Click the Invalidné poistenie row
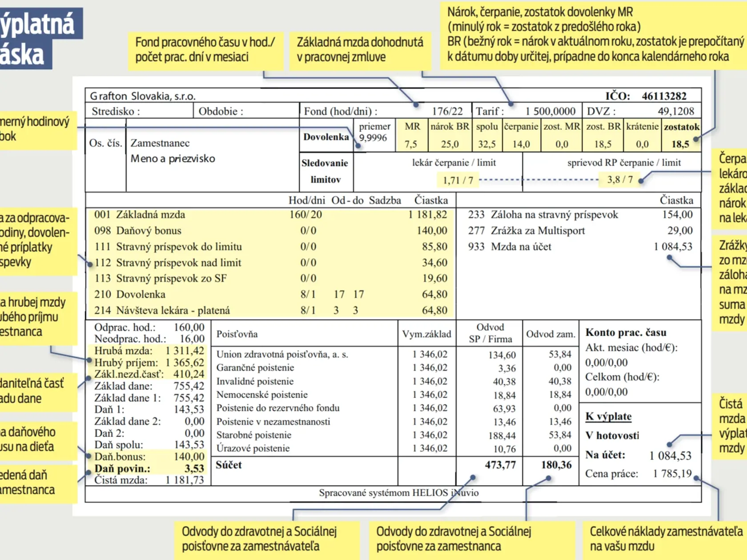Viewport: 747px width, 560px height. click(x=394, y=381)
